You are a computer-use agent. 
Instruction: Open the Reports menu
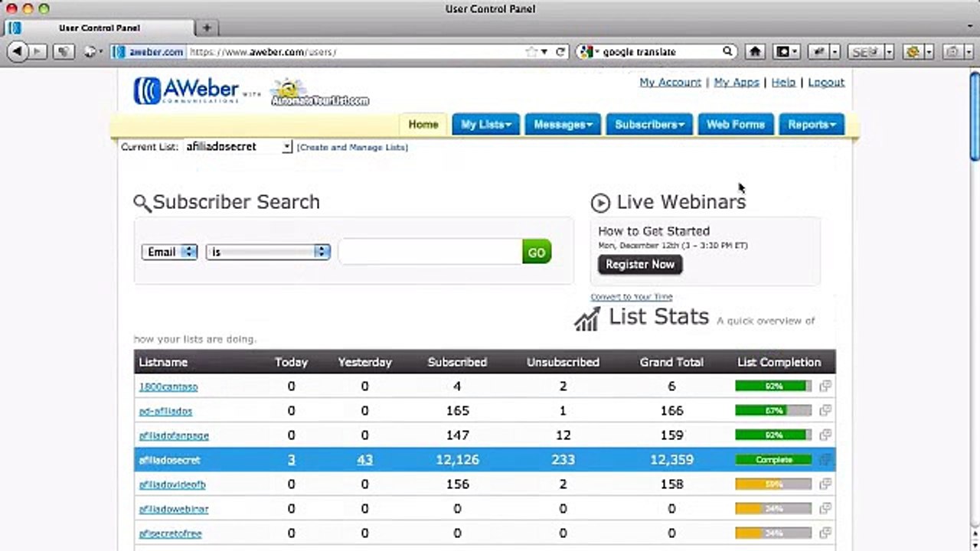pyautogui.click(x=812, y=125)
